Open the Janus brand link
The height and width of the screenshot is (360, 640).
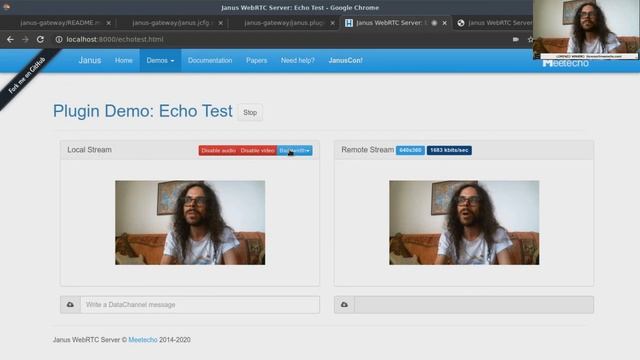90,60
